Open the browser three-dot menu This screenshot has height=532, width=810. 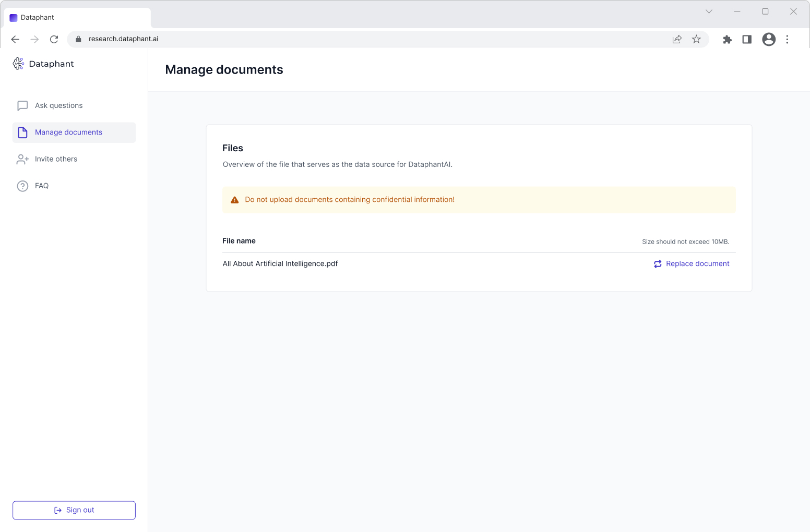click(x=788, y=39)
